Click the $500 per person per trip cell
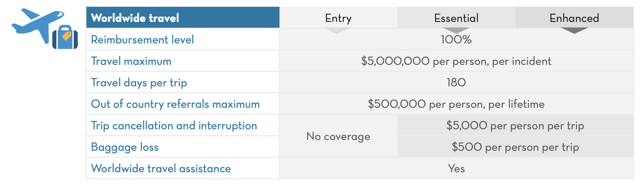644x187 pixels. (x=515, y=147)
